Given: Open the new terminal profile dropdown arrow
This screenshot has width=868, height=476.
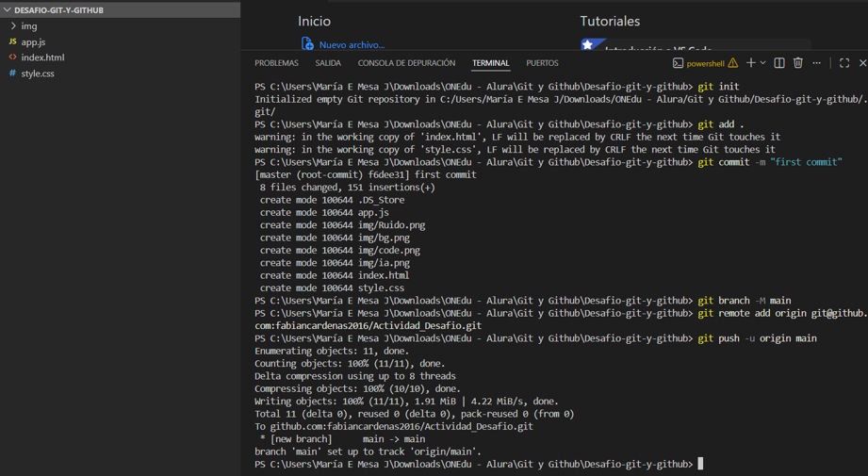Looking at the screenshot, I should 762,63.
